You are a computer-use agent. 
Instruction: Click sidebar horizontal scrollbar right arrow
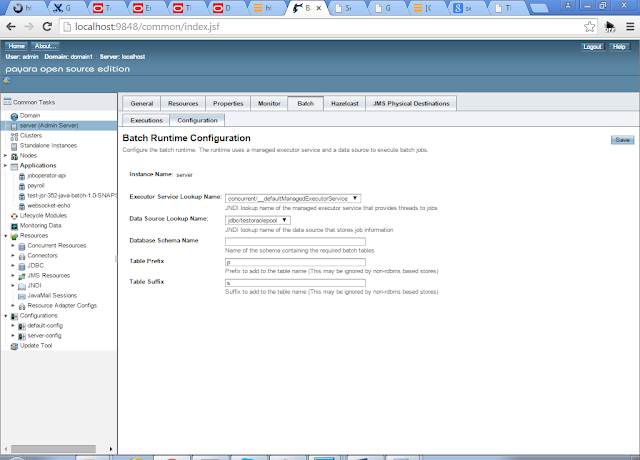point(111,449)
